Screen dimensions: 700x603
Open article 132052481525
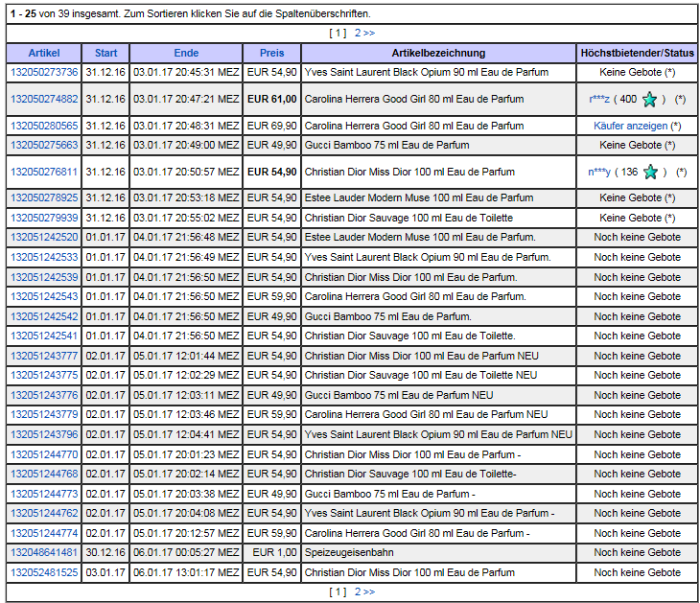tap(44, 572)
